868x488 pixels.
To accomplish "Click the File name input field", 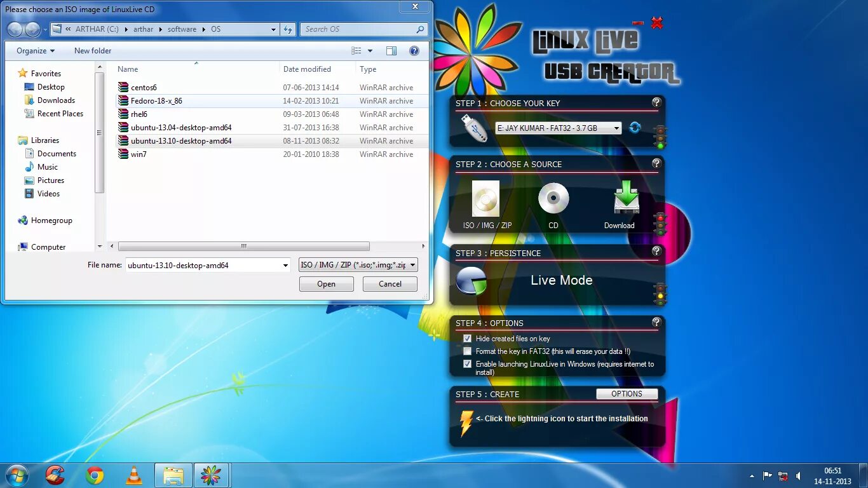I will 202,266.
